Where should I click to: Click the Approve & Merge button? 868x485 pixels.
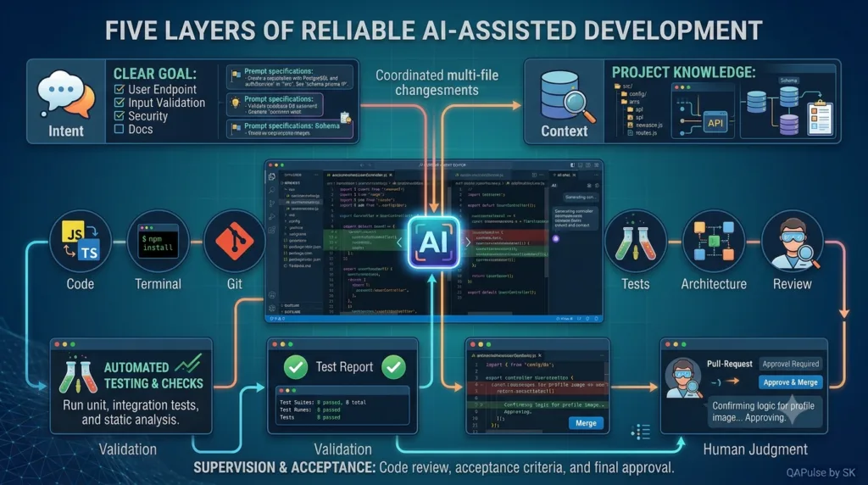(791, 382)
